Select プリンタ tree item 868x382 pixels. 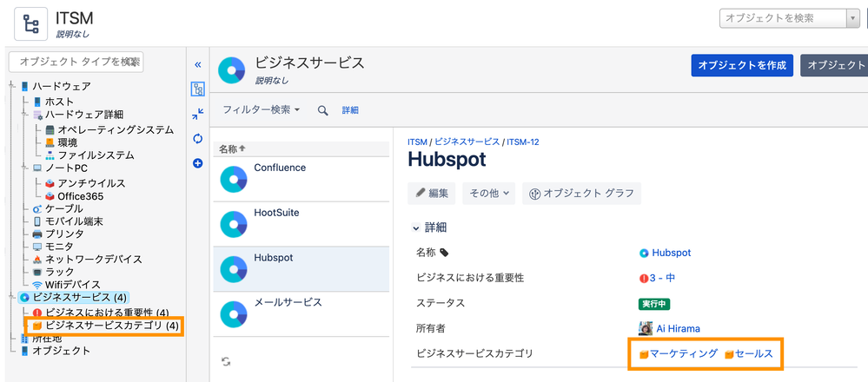click(64, 234)
